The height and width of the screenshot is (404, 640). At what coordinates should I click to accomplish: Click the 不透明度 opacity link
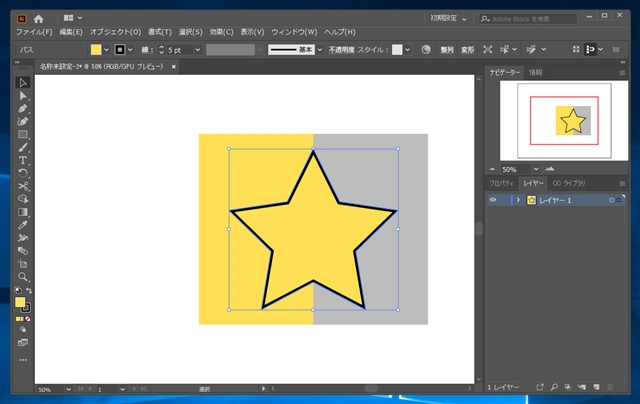coord(342,50)
